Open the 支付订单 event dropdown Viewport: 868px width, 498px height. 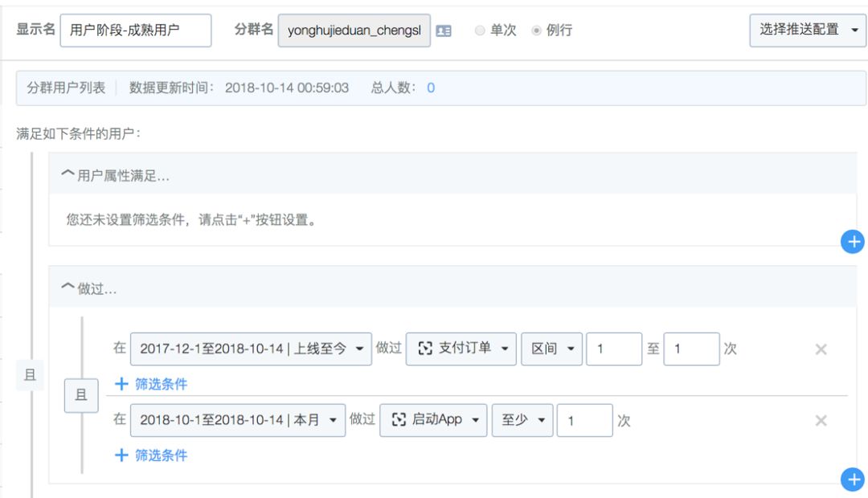(461, 349)
